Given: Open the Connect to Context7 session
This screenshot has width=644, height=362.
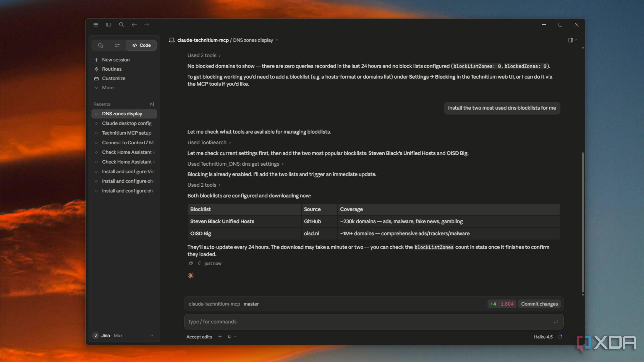Looking at the screenshot, I should tap(124, 143).
